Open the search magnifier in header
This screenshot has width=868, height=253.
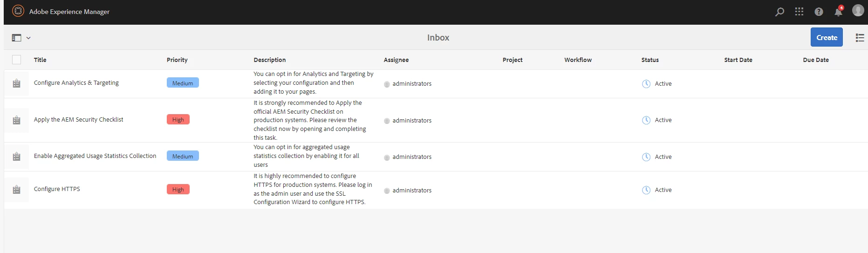779,12
